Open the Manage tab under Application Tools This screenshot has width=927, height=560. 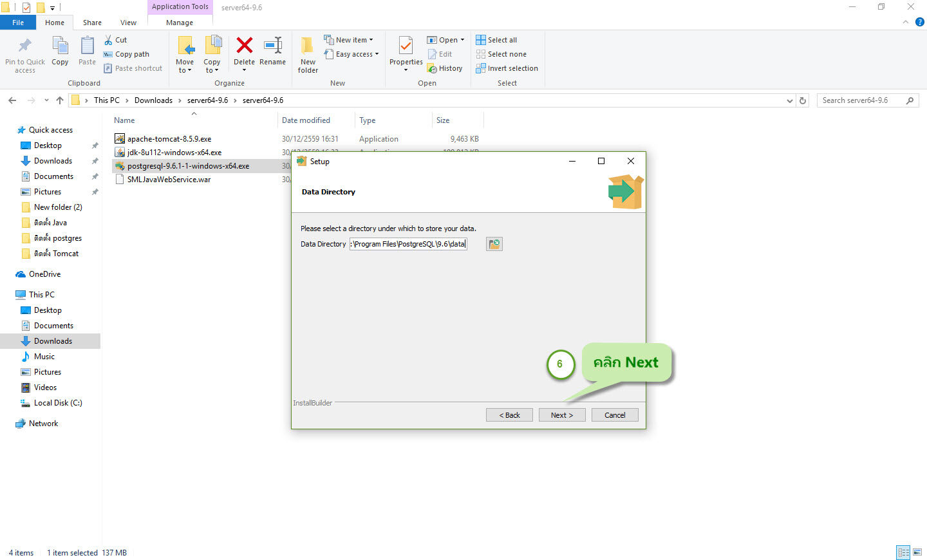coord(179,22)
